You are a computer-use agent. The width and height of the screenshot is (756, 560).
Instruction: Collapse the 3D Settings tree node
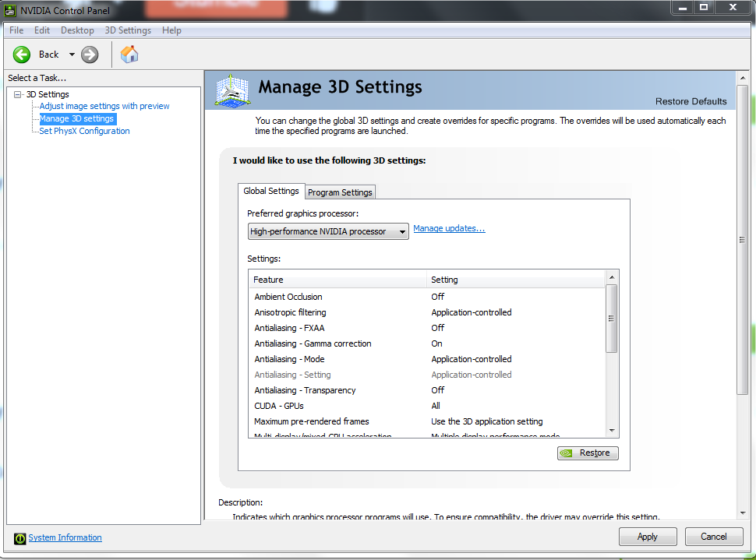tap(18, 94)
